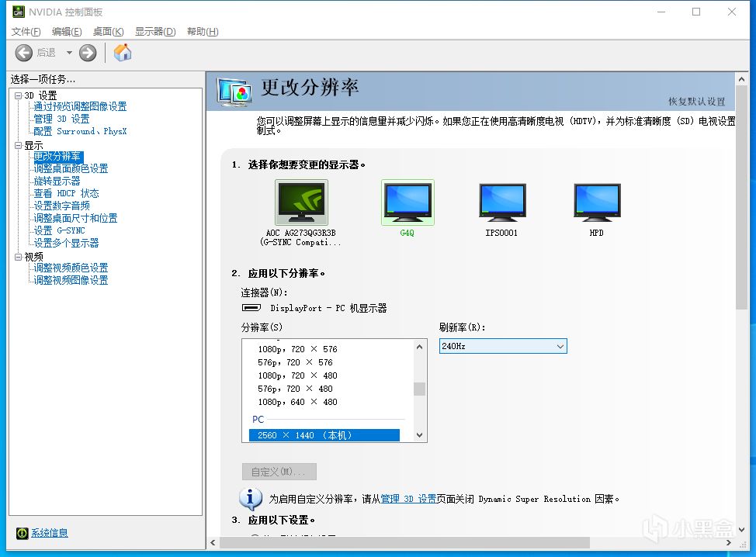
Task: Open the 编辑(E) menu
Action: [x=67, y=31]
